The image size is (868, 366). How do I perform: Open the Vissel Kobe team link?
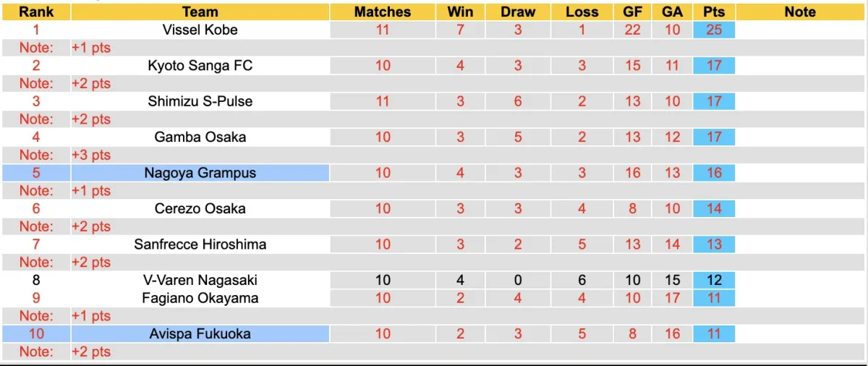200,30
